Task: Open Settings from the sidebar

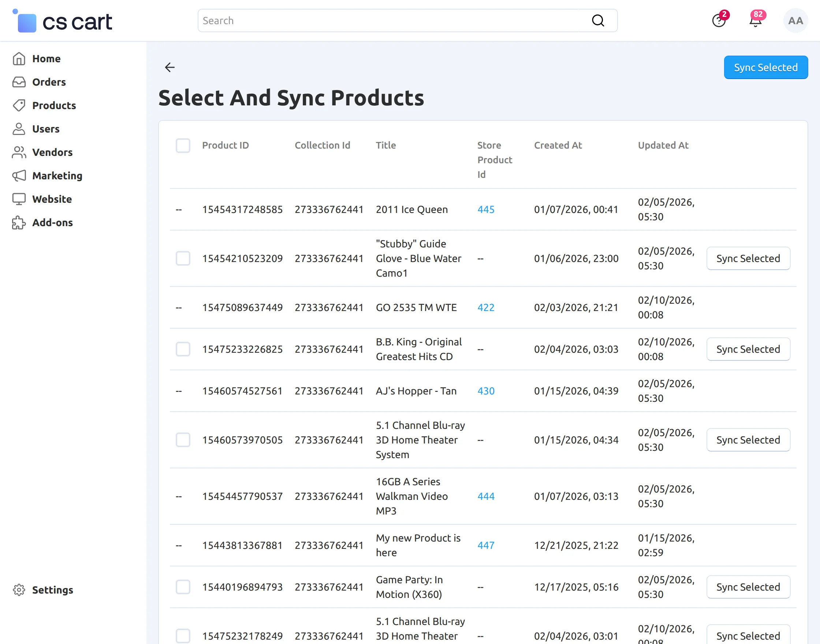Action: tap(52, 590)
